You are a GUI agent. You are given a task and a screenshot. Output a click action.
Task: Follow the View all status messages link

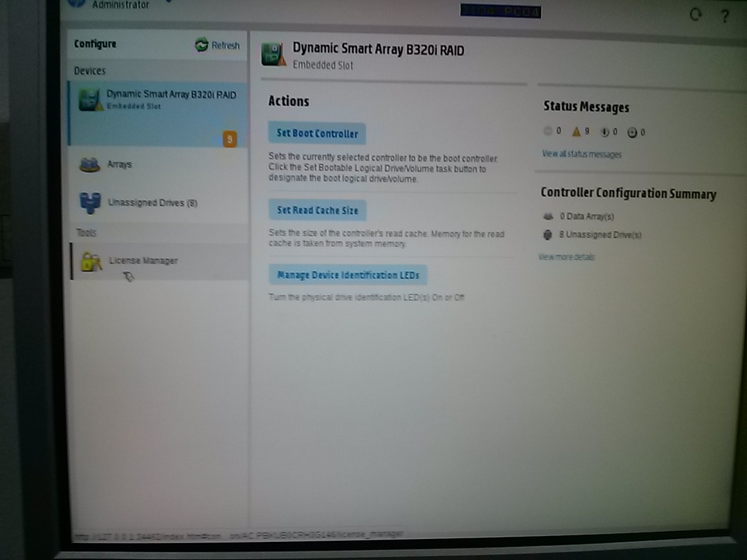pyautogui.click(x=582, y=154)
